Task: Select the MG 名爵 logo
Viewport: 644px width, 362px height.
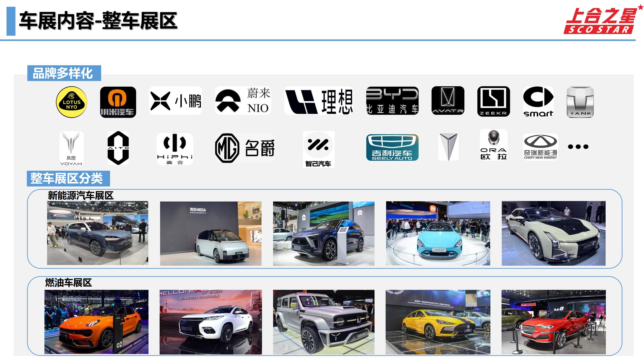Action: pos(245,148)
